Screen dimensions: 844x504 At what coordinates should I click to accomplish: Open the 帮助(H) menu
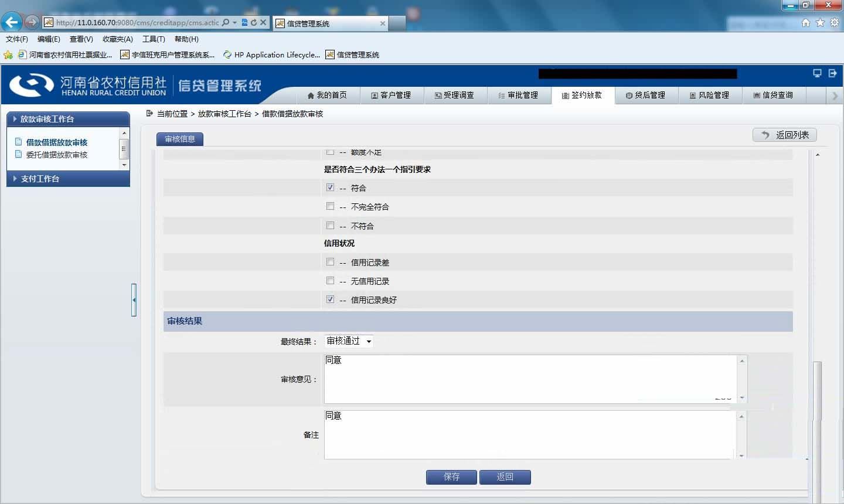[x=186, y=39]
